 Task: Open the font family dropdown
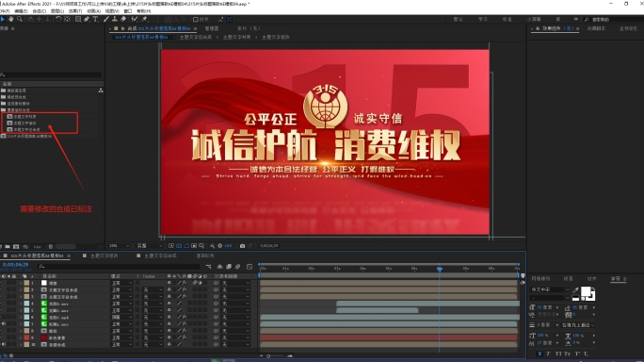coord(551,289)
